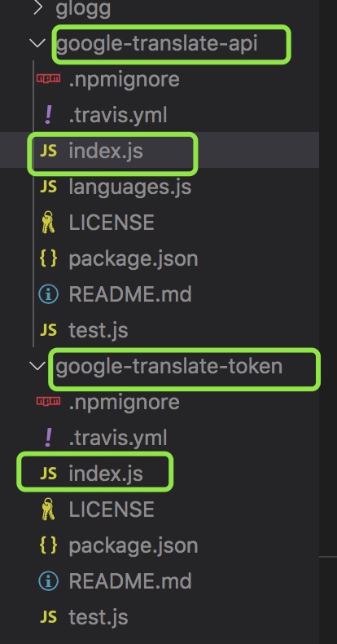Collapse the google-translate-token folder chevron
This screenshot has width=337, height=644.
point(38,366)
